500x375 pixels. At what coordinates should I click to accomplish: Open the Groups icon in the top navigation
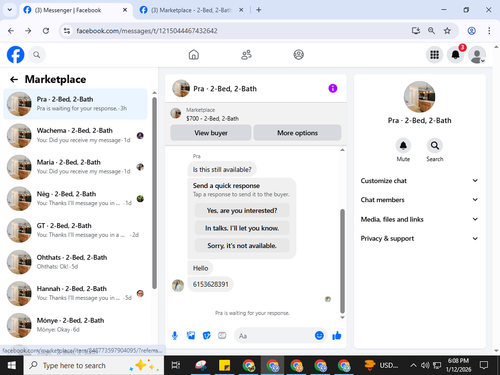tap(298, 55)
